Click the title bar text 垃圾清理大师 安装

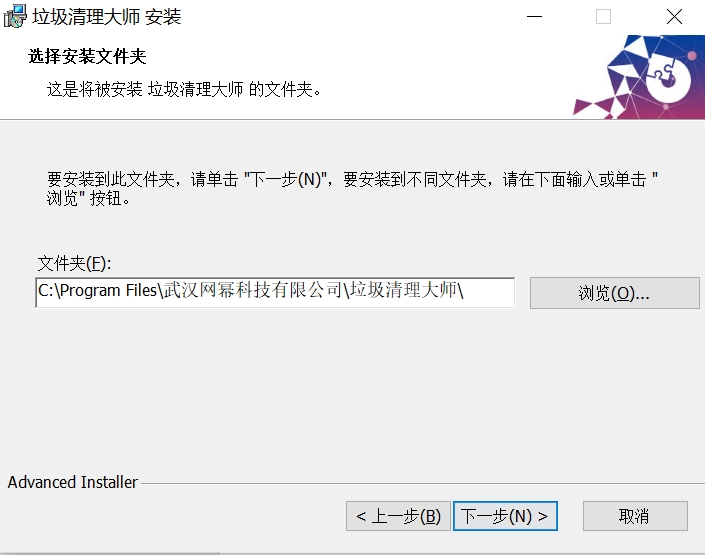(x=107, y=17)
